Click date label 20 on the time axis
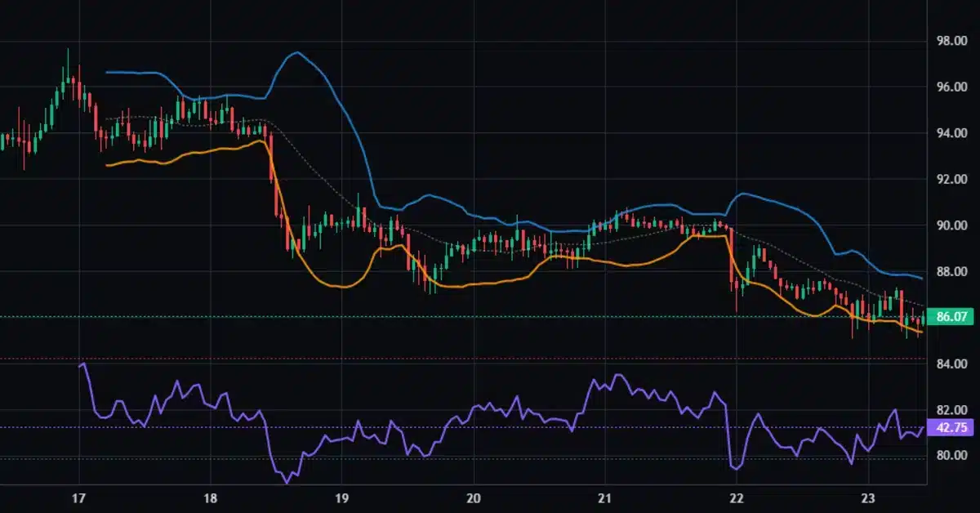The width and height of the screenshot is (980, 513). pyautogui.click(x=473, y=498)
